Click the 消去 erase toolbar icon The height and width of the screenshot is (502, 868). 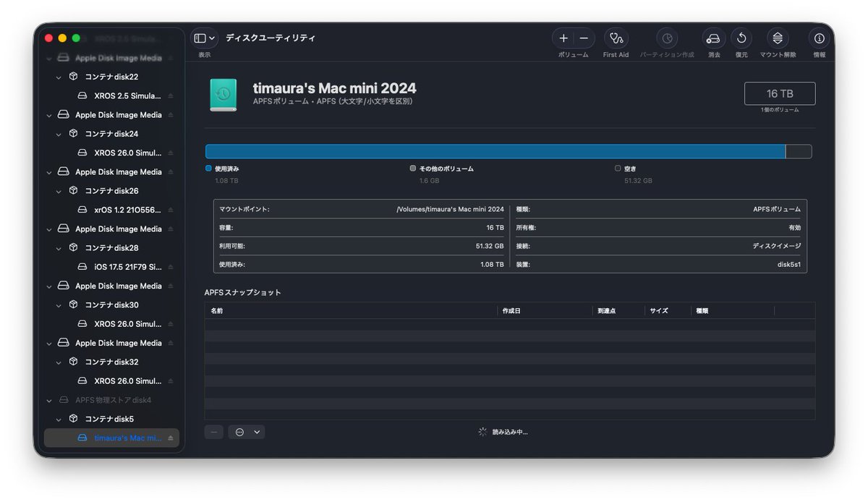point(713,38)
